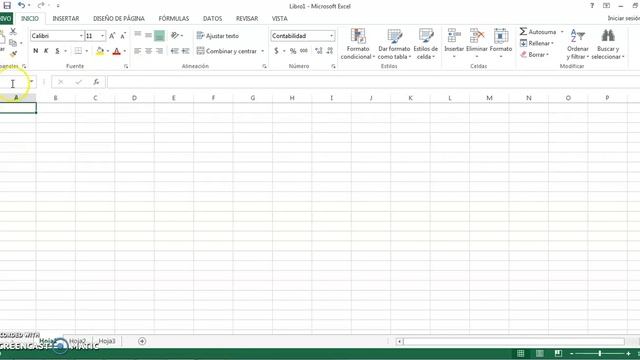Click the Redo arrow icon

coord(41,5)
